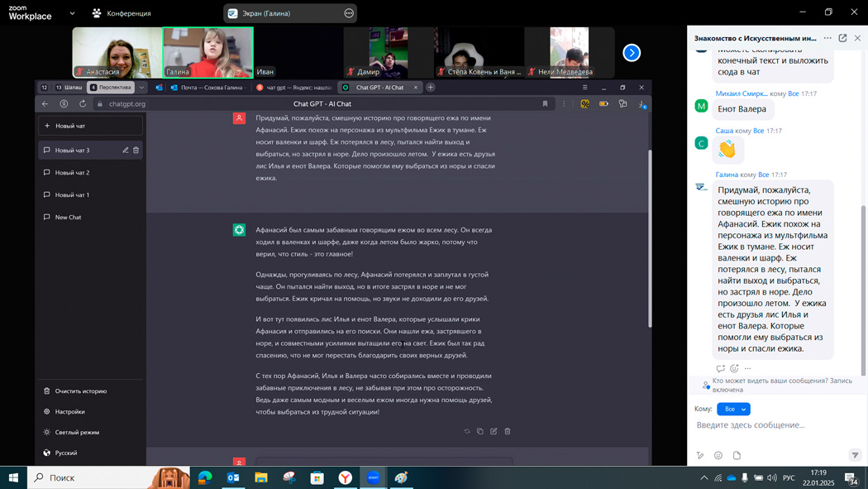Reply in thread to Галина's message

(x=720, y=368)
